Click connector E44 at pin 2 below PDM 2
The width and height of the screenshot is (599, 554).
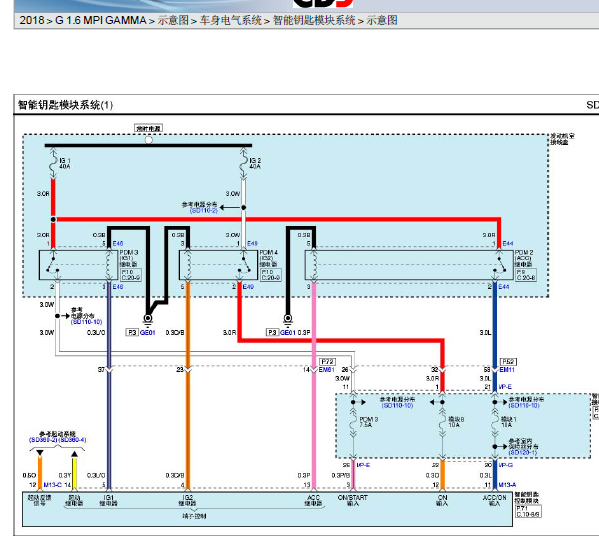[x=503, y=287]
